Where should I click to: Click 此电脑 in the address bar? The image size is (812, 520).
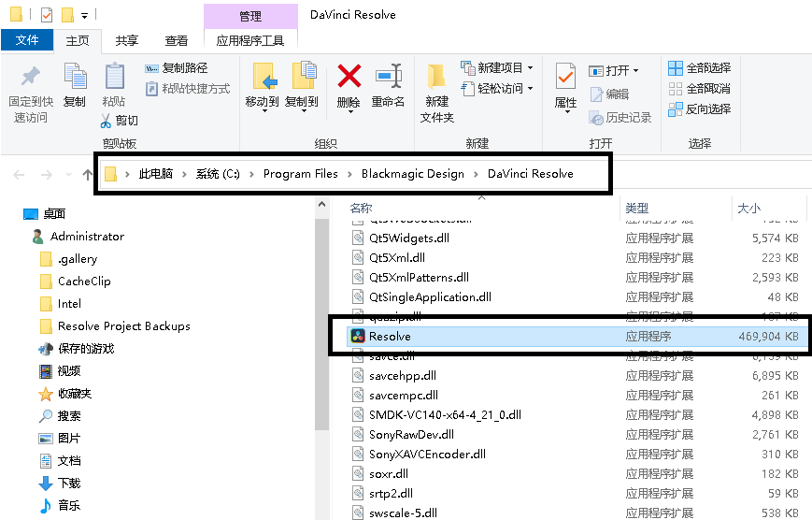click(x=156, y=174)
